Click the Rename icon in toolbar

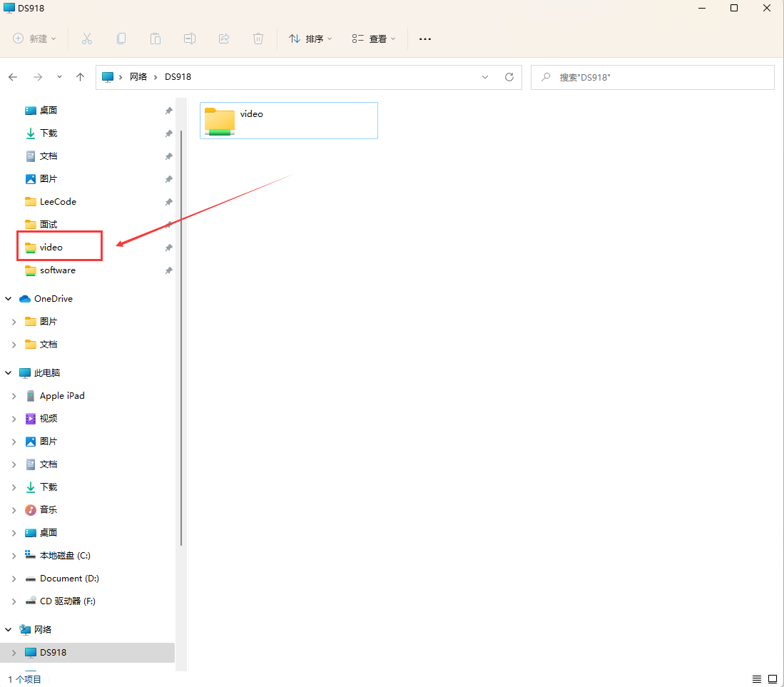pos(190,39)
